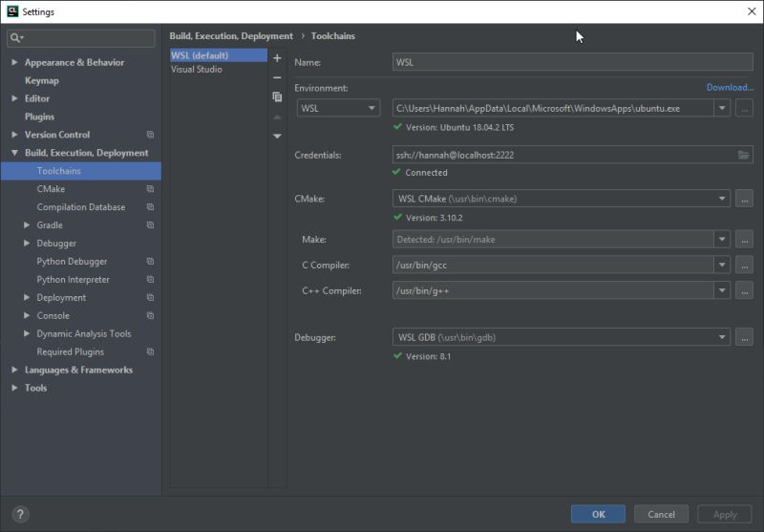Expand the Tools section

click(14, 388)
